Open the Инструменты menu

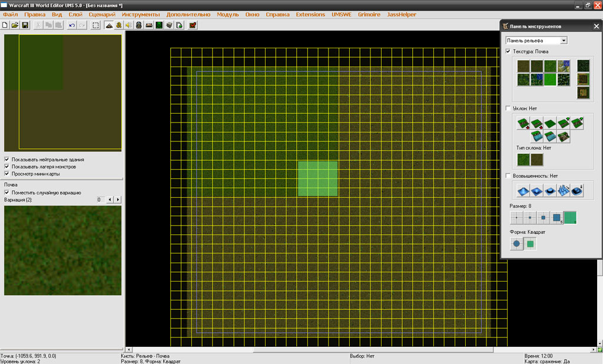pyautogui.click(x=140, y=15)
